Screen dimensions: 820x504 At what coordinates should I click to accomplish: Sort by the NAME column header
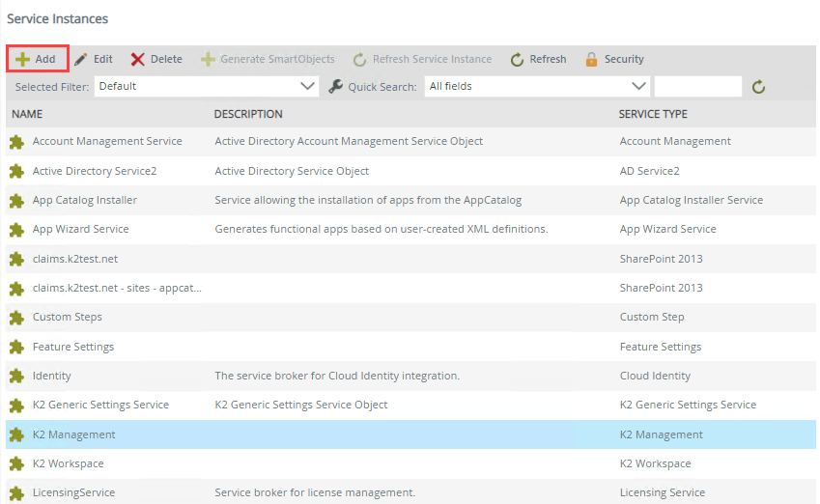pos(27,114)
